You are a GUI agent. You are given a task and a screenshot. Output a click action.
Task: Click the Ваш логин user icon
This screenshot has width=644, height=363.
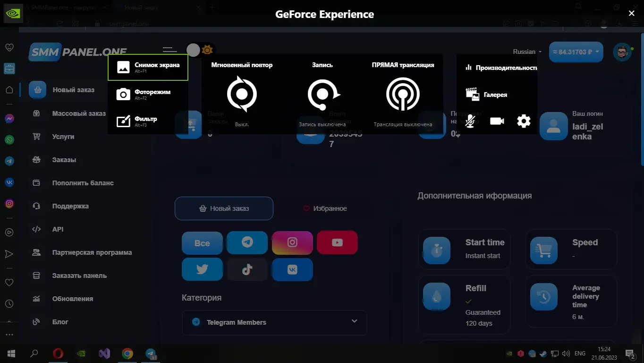553,126
